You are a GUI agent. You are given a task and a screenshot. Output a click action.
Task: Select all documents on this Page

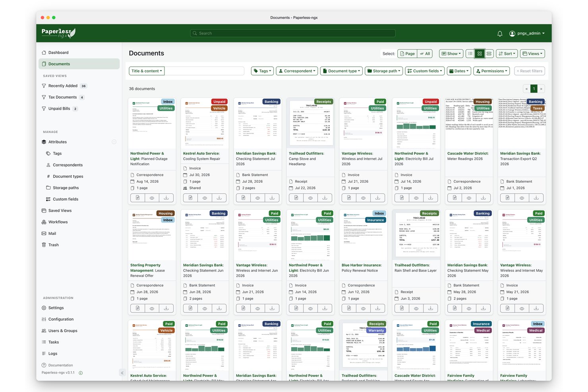pyautogui.click(x=407, y=54)
